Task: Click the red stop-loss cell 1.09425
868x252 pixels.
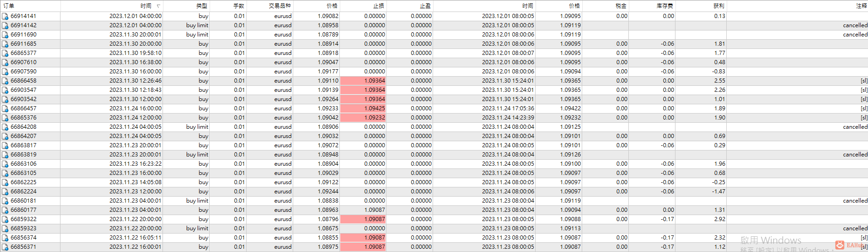Action: 363,108
